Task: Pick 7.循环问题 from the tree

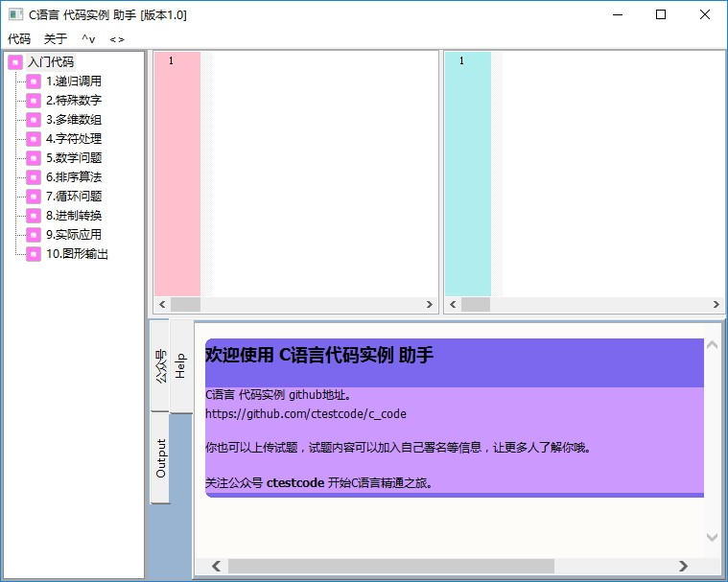Action: point(73,197)
